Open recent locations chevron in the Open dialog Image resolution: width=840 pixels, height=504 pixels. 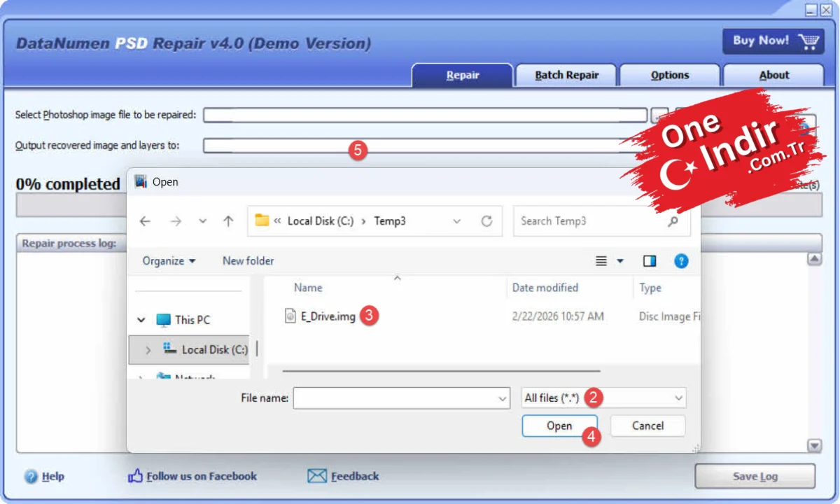coord(203,221)
